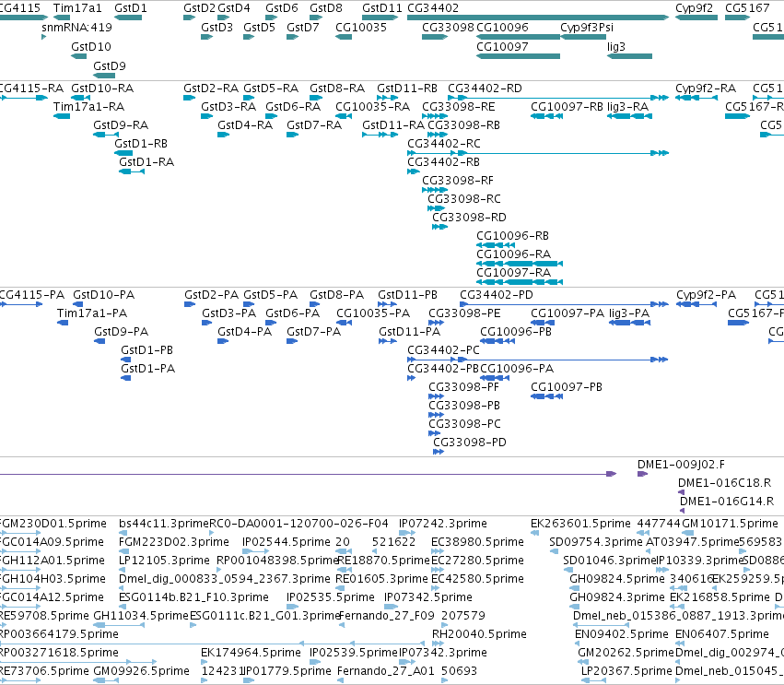Select the GstD7 gene in the top track

tap(292, 37)
